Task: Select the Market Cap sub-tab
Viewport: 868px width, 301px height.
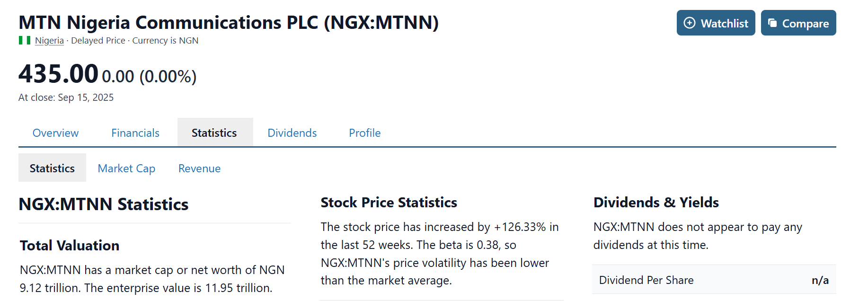Action: 126,168
